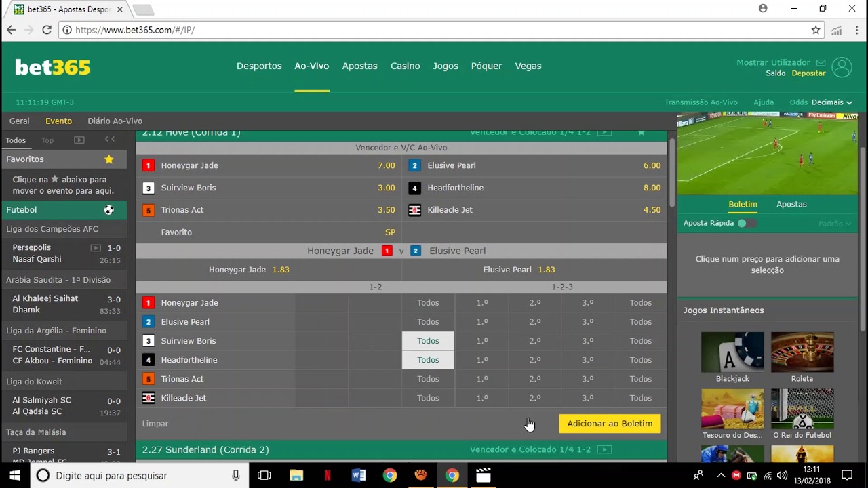Image resolution: width=868 pixels, height=488 pixels.
Task: Expand the 2.27 Sunderland (Corrida 2) race
Action: pos(401,449)
